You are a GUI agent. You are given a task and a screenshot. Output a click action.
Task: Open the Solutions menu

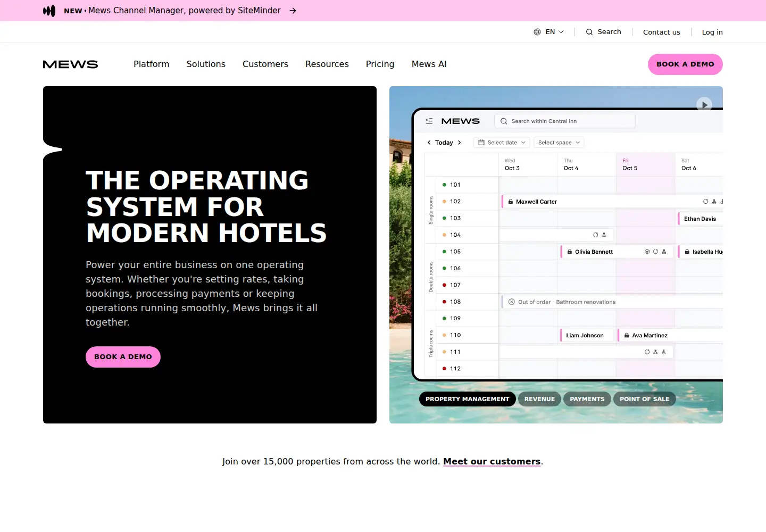(x=206, y=64)
